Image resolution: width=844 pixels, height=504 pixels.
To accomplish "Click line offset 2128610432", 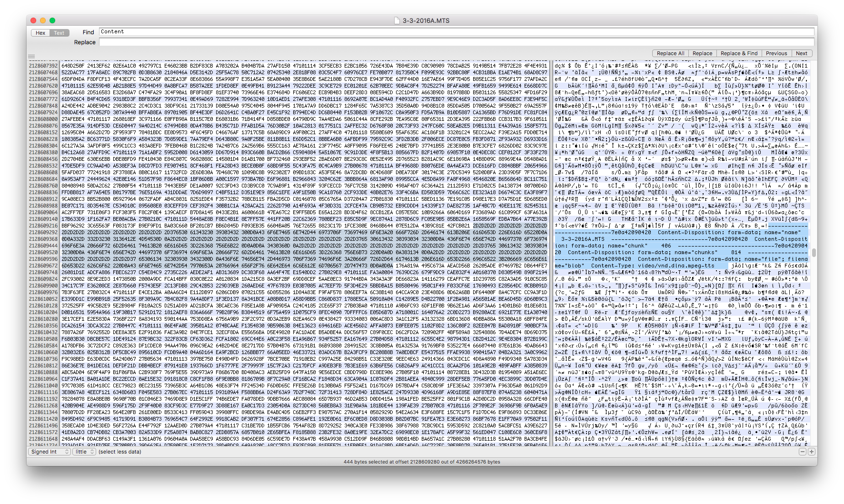I will (43, 332).
